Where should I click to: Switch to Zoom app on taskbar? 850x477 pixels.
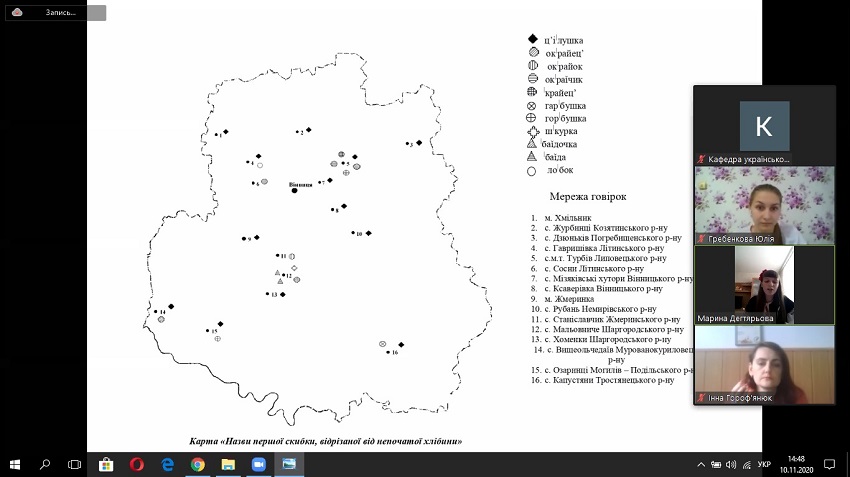[259, 465]
